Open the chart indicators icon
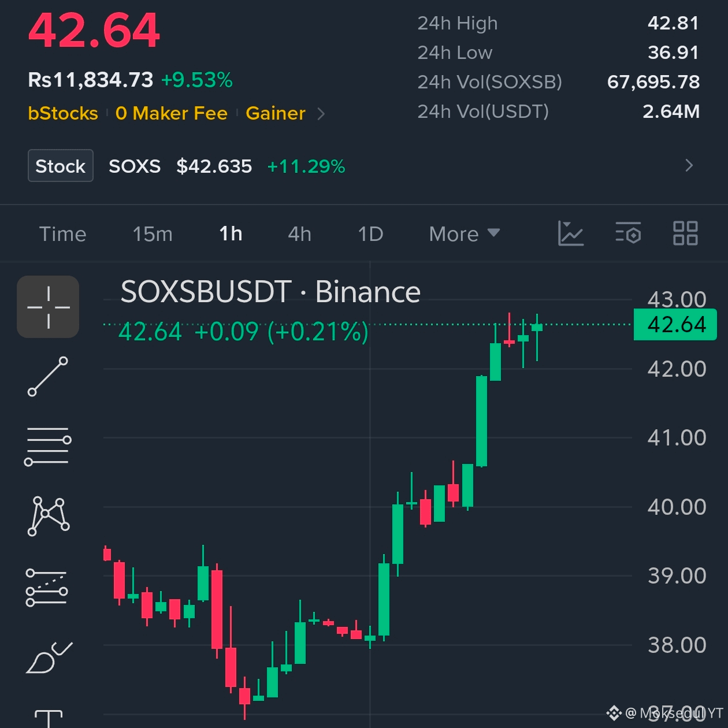 coord(570,233)
